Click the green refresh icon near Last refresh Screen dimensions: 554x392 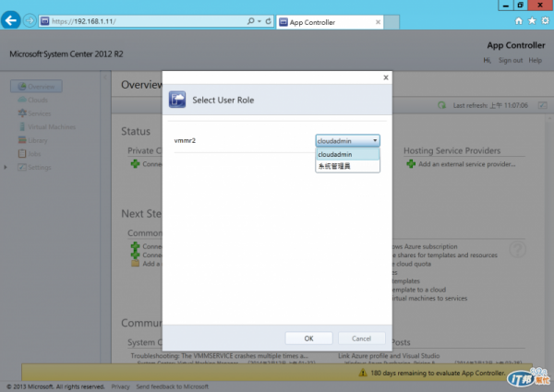coord(441,105)
